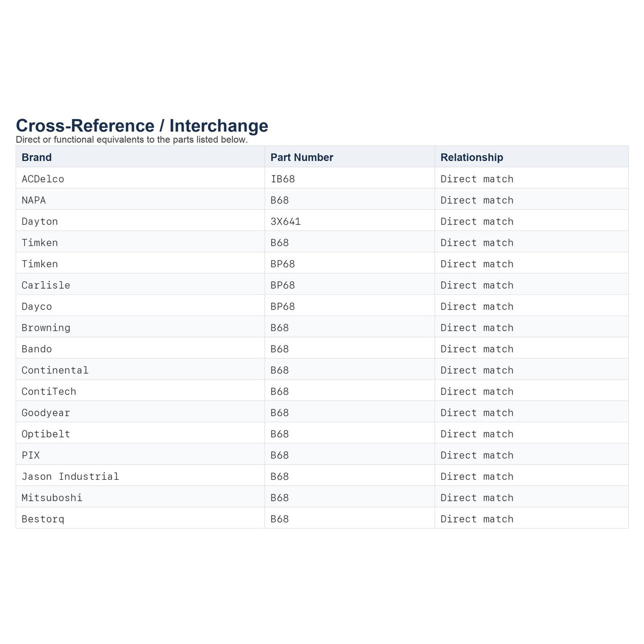Viewport: 644px width, 644px height.
Task: Click the Browning brand cell
Action: click(x=140, y=327)
